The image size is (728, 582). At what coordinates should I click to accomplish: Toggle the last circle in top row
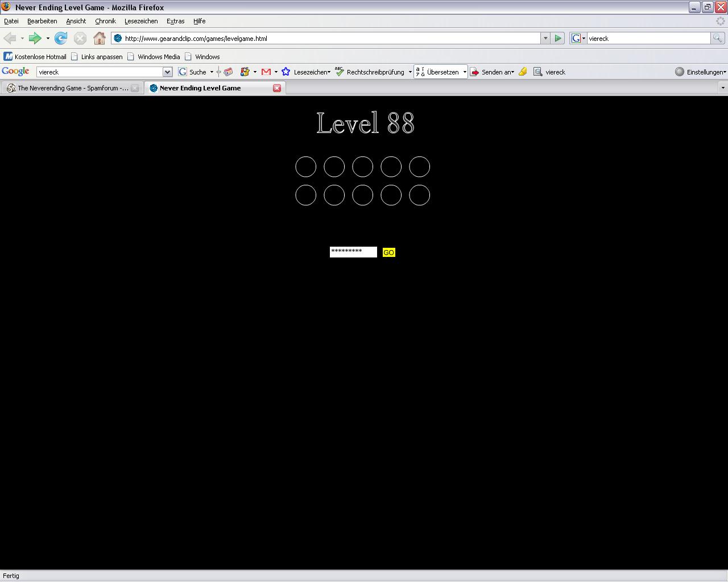tap(419, 167)
